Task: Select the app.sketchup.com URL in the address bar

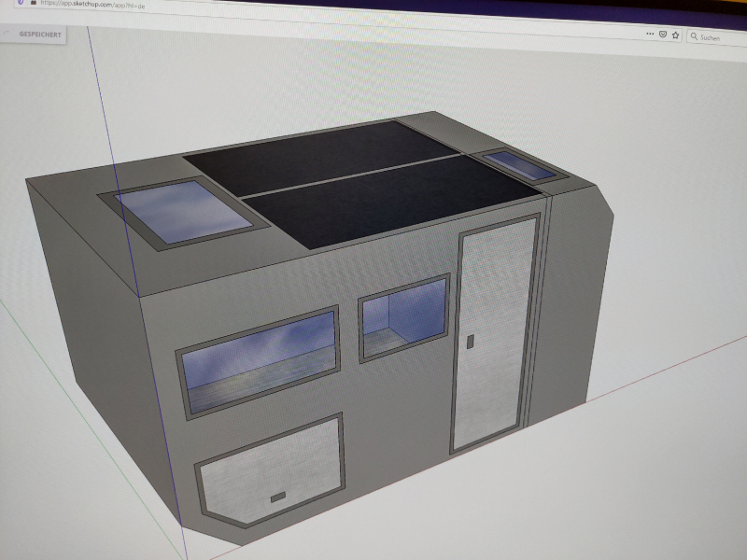Action: click(92, 5)
